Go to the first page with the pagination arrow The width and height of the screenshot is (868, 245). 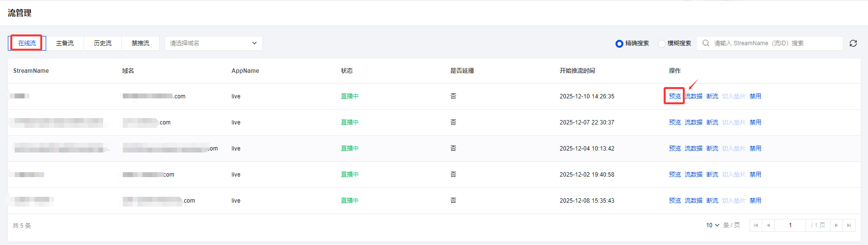click(x=756, y=225)
